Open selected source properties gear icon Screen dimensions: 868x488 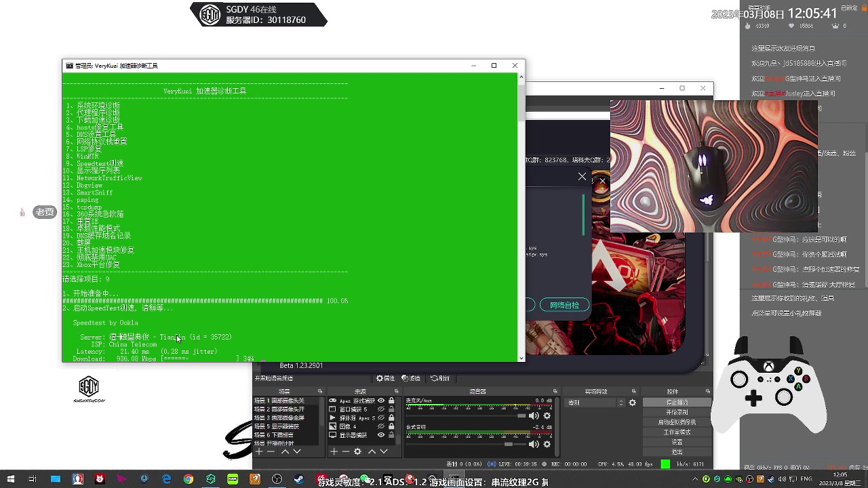click(x=358, y=451)
